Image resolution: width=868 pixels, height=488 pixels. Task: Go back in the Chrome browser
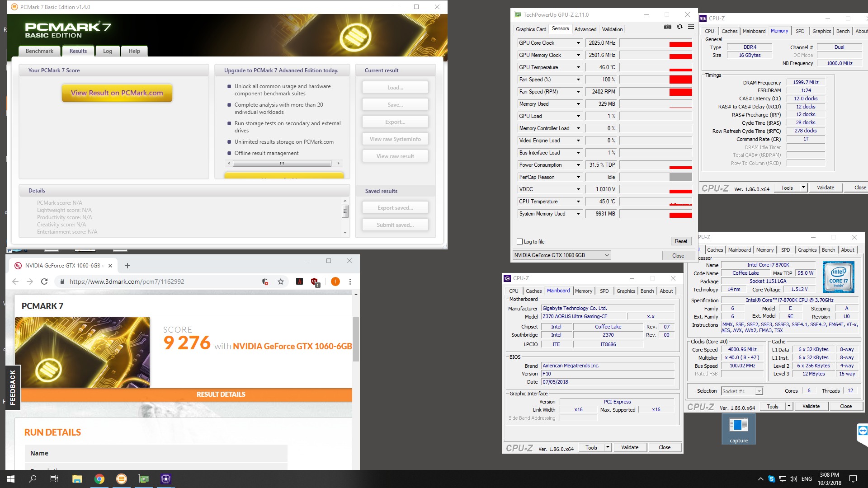pyautogui.click(x=15, y=282)
